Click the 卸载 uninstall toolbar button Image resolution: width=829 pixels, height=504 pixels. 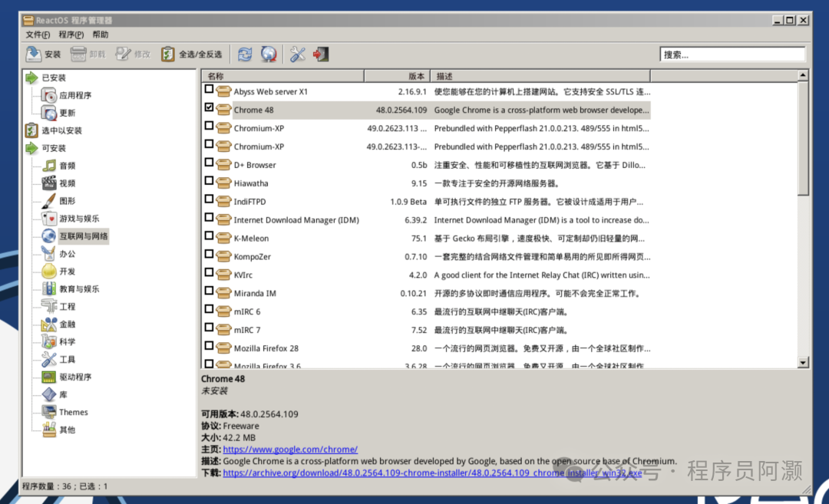point(88,54)
